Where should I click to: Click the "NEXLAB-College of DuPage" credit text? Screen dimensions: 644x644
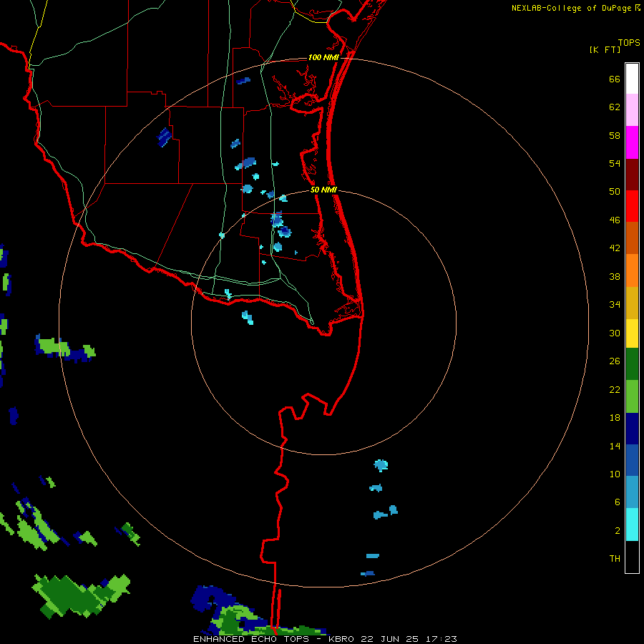572,8
